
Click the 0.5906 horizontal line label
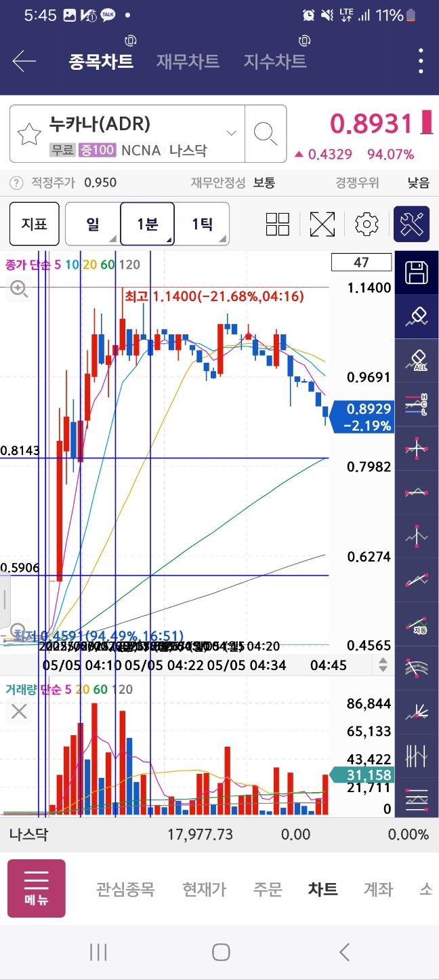pos(20,568)
